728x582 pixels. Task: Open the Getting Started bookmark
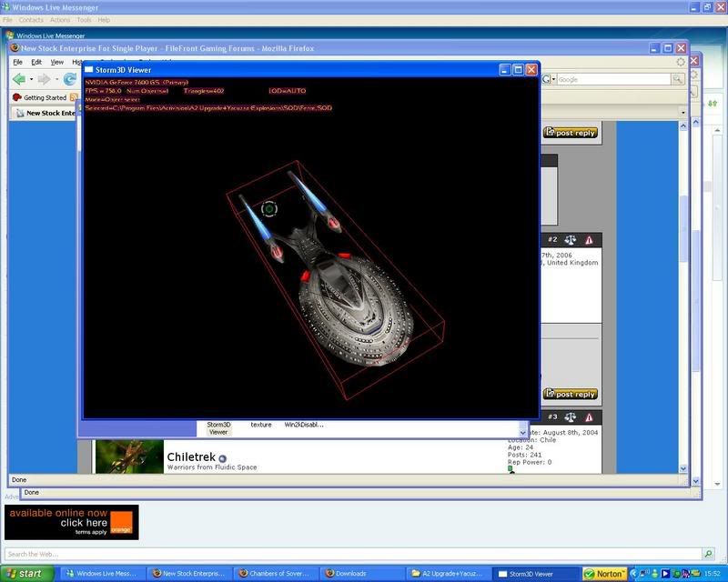(39, 97)
